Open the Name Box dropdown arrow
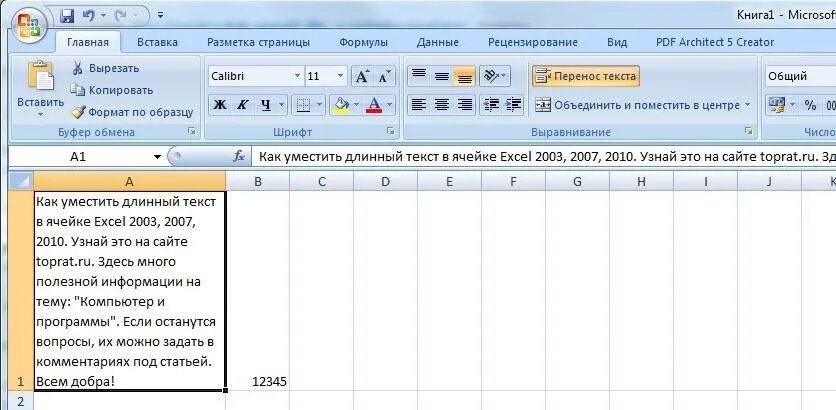The height and width of the screenshot is (410, 836). tap(157, 157)
